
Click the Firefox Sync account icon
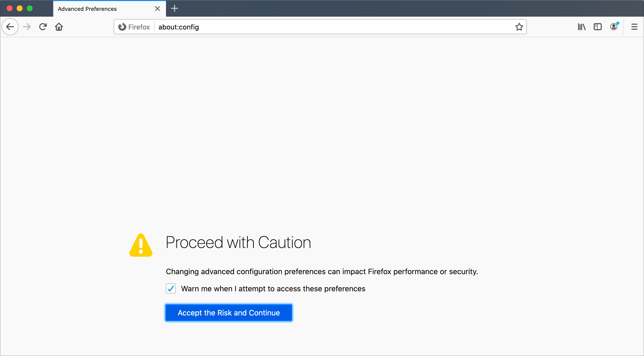coord(613,27)
